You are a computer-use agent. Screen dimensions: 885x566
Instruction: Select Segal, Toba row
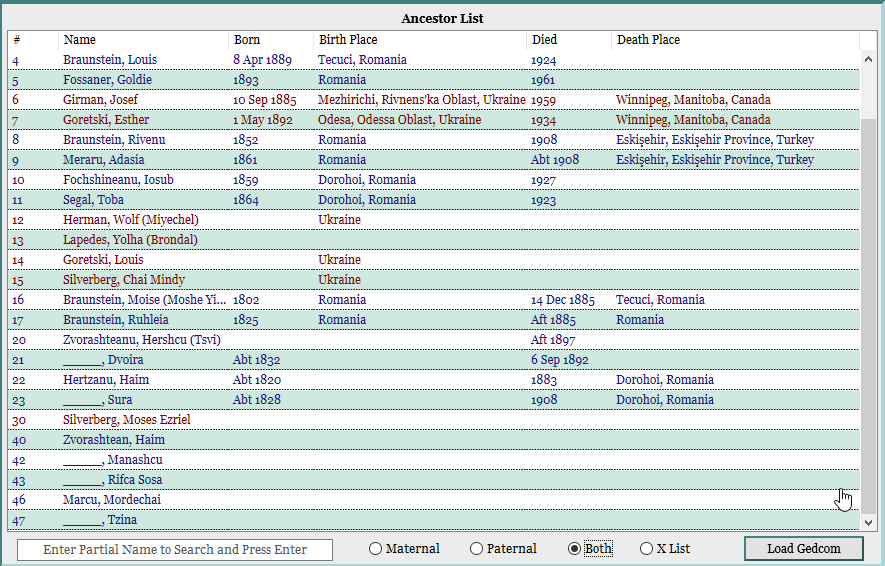pos(433,200)
